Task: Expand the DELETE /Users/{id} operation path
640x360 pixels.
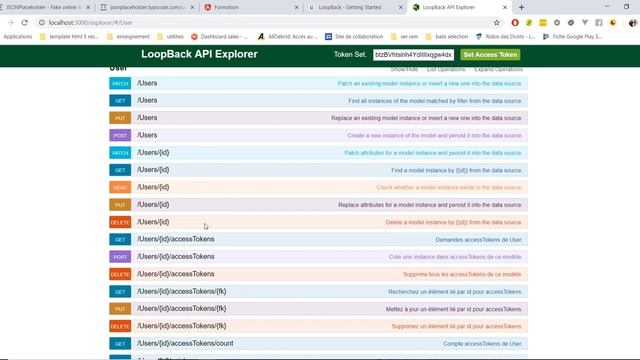Action: [153, 222]
